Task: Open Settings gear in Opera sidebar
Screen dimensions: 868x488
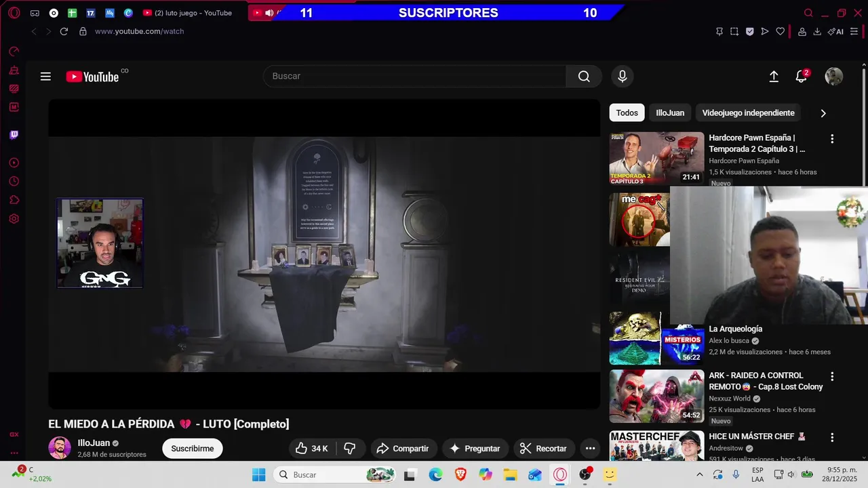Action: (14, 219)
